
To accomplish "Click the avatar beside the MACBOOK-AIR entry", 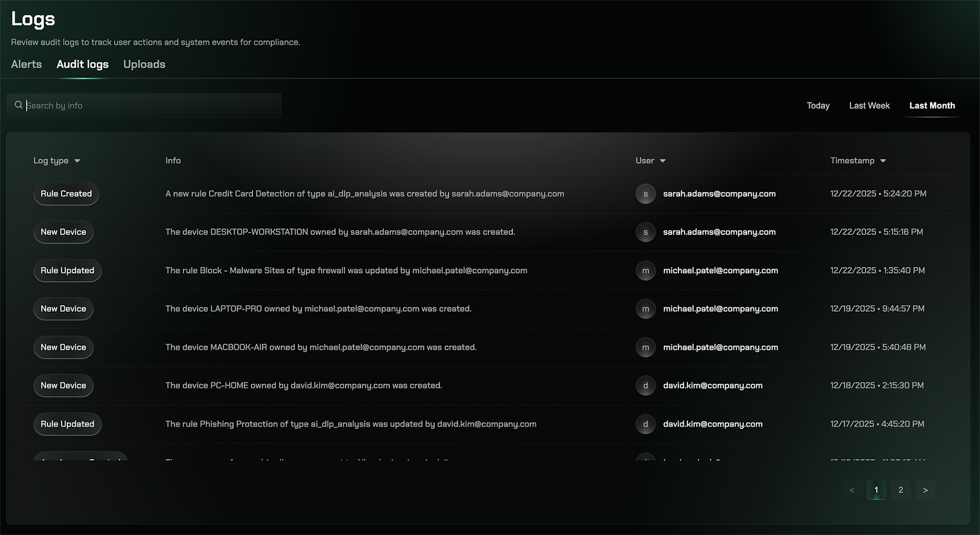I will coord(646,347).
